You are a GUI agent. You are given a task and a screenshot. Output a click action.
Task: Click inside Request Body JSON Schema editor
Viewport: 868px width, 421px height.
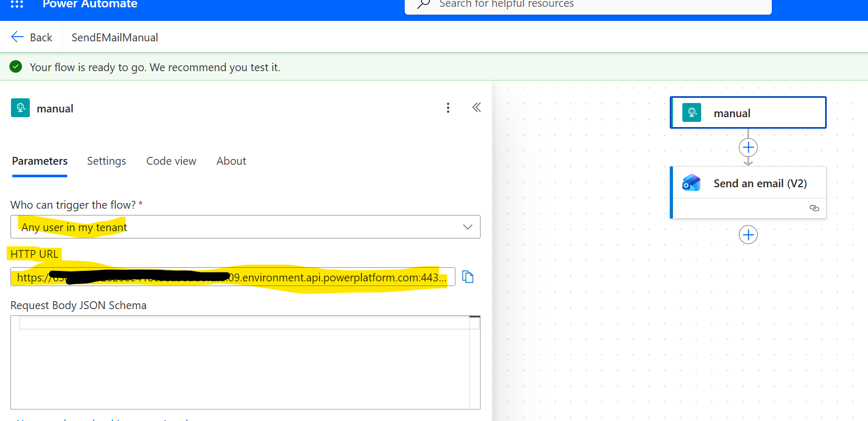[x=241, y=366]
